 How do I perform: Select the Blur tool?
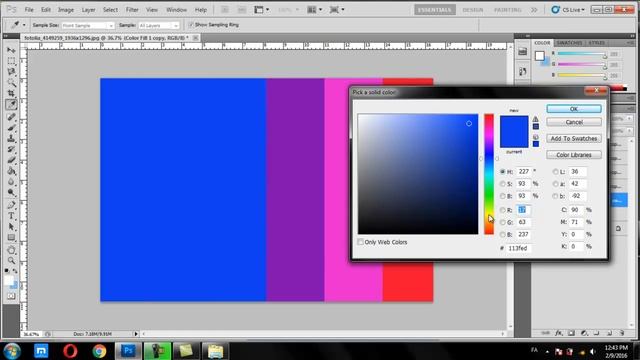[11, 182]
